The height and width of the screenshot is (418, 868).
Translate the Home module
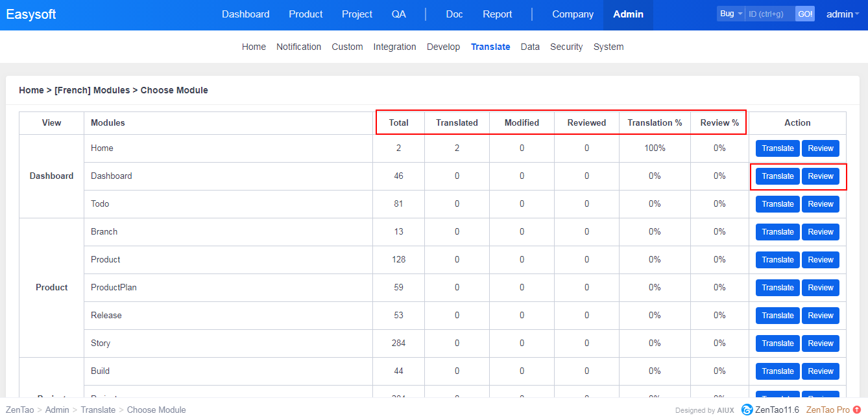pyautogui.click(x=777, y=148)
